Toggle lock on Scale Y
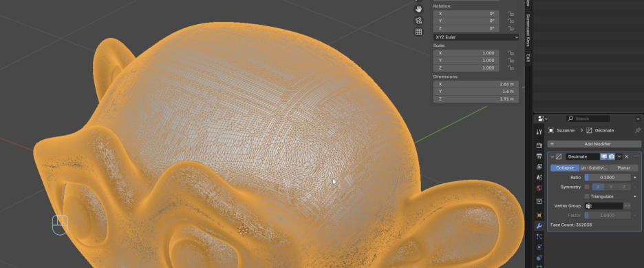Screen dimensions: 644x268 click(511, 61)
